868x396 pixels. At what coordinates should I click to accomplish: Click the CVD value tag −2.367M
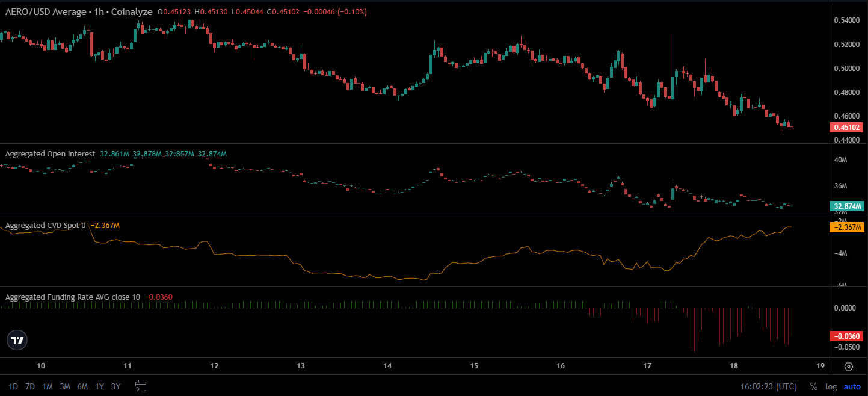(x=847, y=227)
